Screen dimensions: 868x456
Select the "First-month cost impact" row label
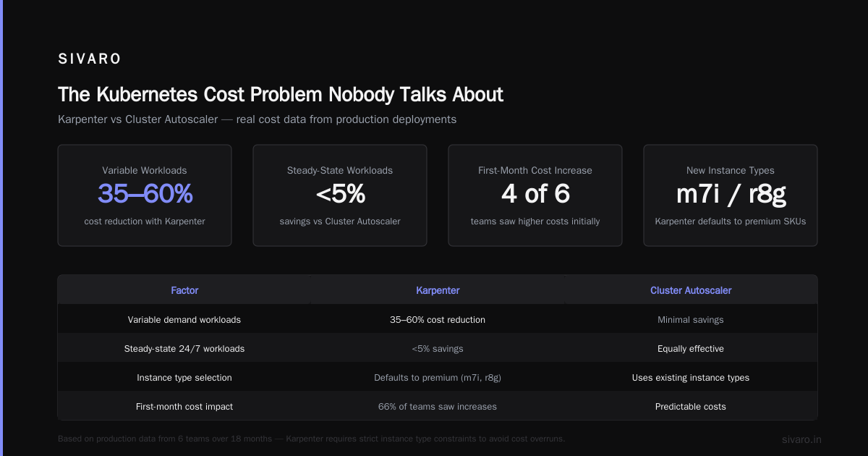point(184,406)
